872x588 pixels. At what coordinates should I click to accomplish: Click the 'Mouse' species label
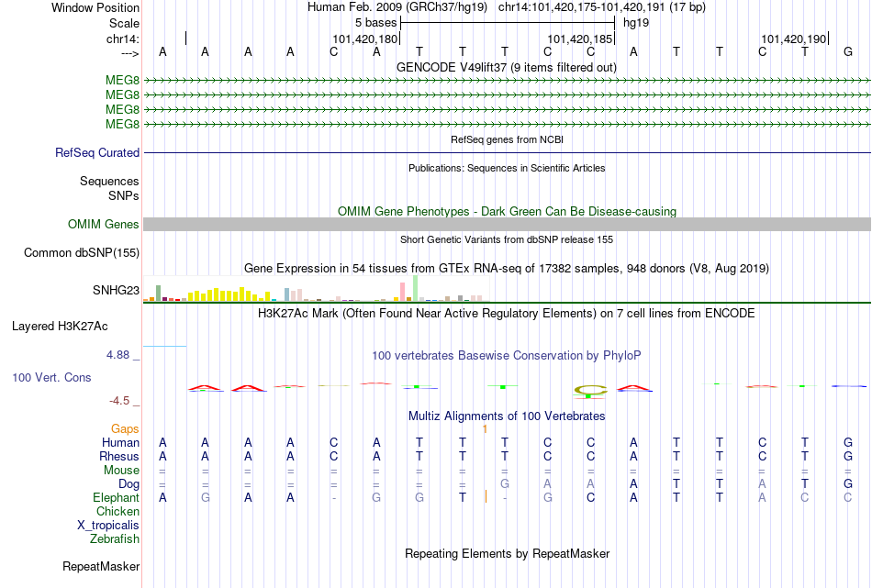121,471
